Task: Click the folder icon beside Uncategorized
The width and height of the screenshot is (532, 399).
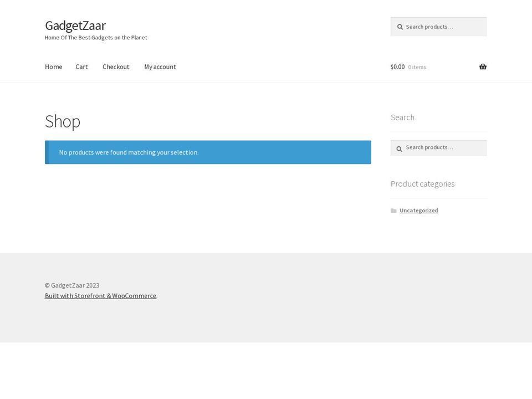Action: [393, 211]
